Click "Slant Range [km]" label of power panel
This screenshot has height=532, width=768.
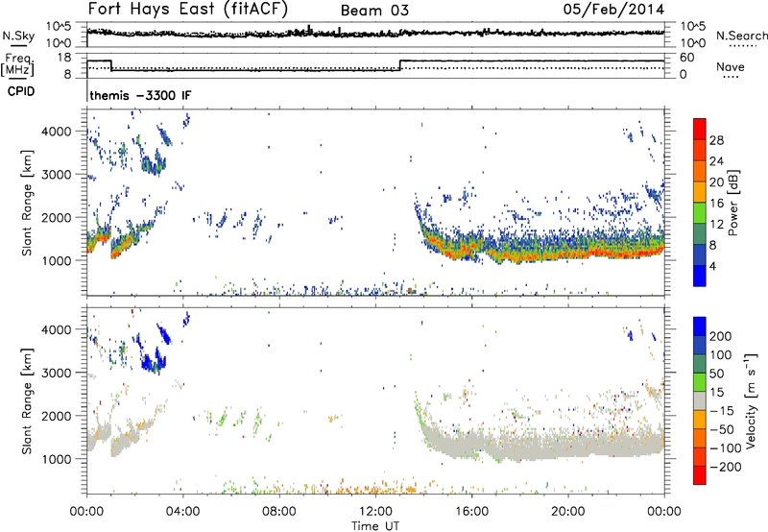point(27,203)
